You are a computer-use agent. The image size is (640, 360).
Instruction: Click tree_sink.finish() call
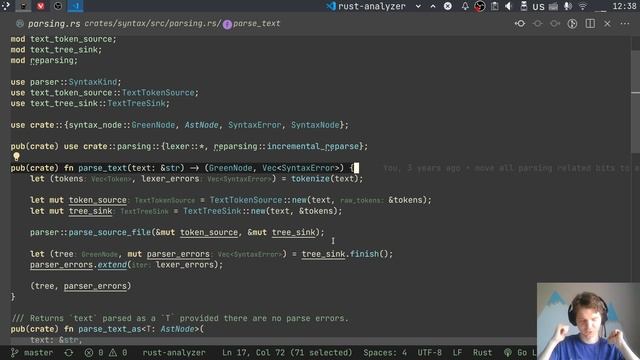pos(345,254)
